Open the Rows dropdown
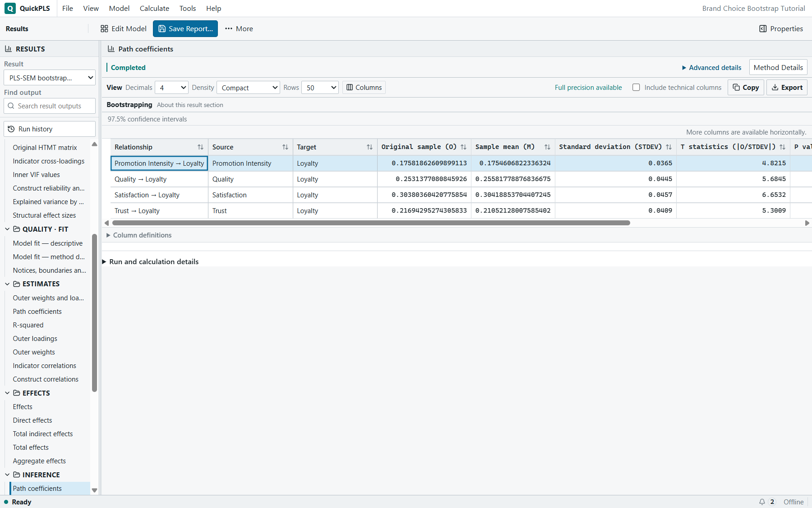This screenshot has height=508, width=812. tap(320, 87)
